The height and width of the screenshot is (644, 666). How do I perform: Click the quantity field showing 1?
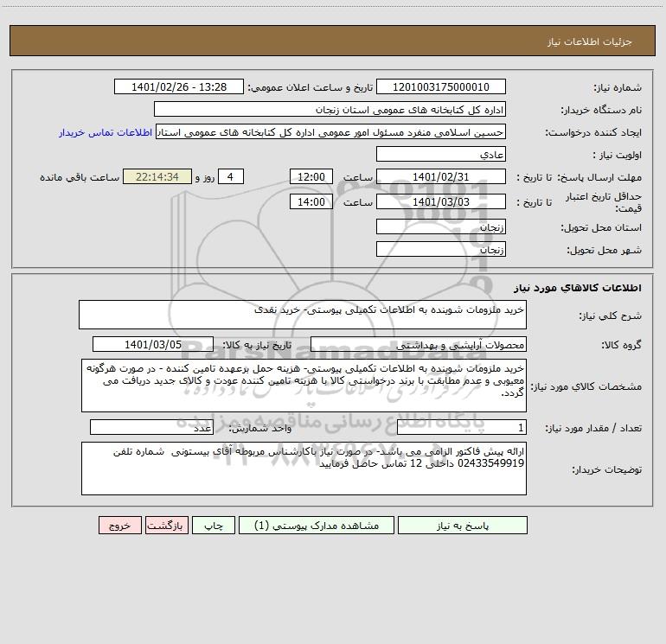click(462, 428)
